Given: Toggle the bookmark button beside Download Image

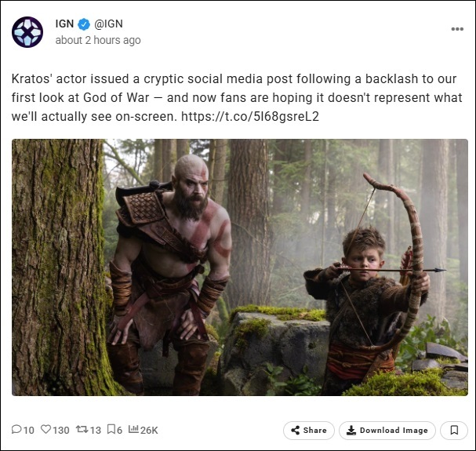Looking at the screenshot, I should point(454,430).
